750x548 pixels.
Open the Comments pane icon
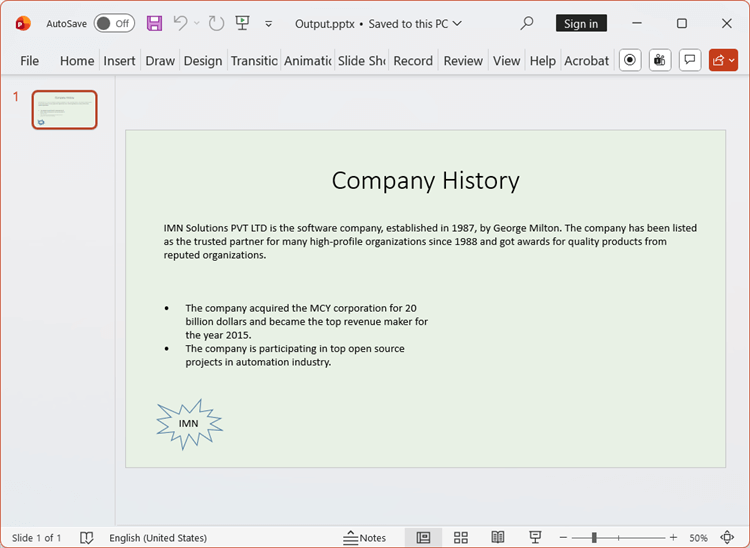coord(690,60)
